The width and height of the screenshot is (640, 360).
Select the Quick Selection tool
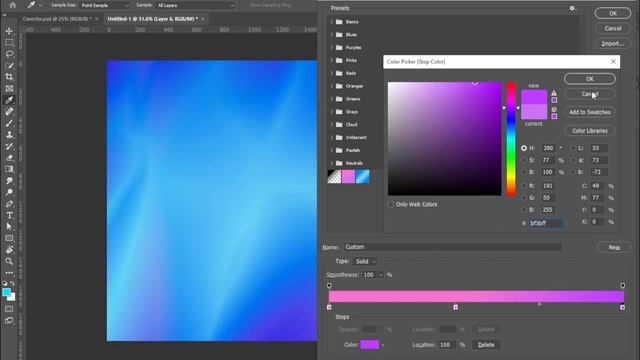(9, 65)
